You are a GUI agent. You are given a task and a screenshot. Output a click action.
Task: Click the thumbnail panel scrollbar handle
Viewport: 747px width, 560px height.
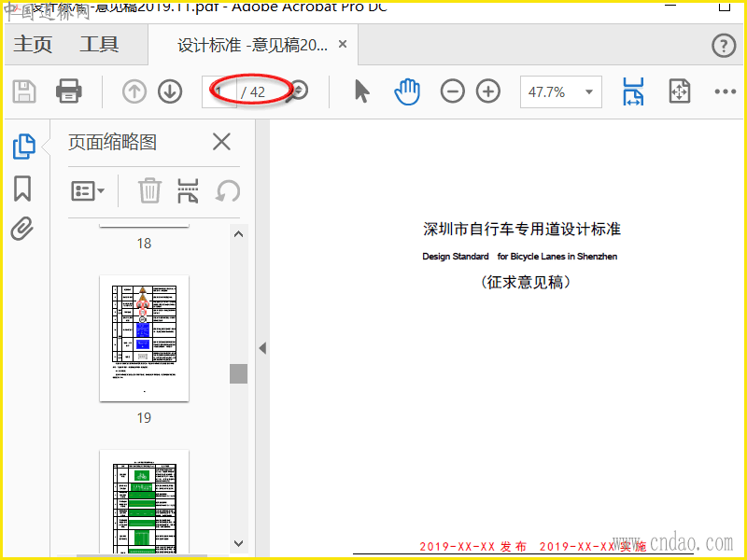[238, 374]
